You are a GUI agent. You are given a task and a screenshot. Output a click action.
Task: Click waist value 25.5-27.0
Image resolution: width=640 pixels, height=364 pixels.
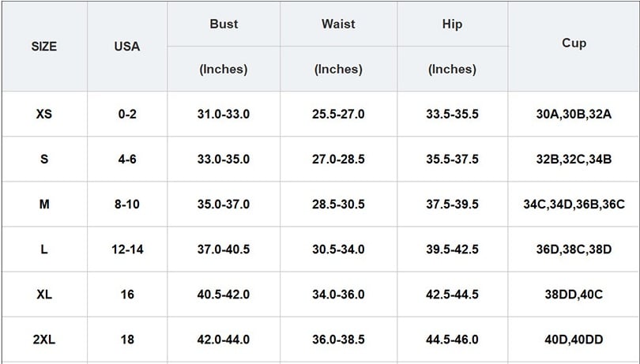338,114
